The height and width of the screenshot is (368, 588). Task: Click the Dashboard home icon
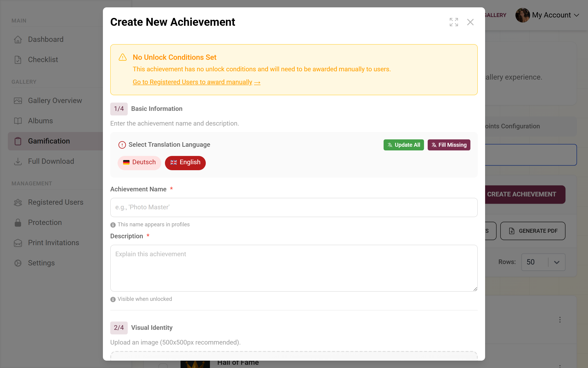tap(18, 39)
